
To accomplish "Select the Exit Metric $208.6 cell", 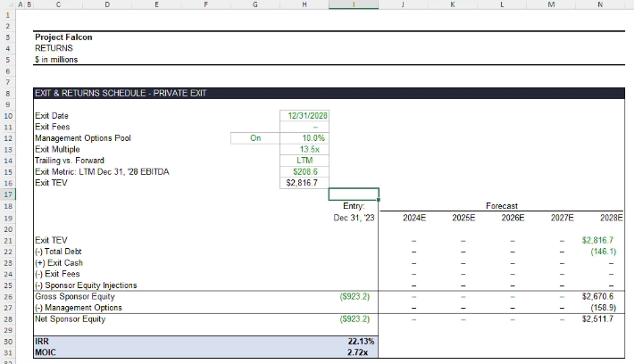I will point(304,171).
